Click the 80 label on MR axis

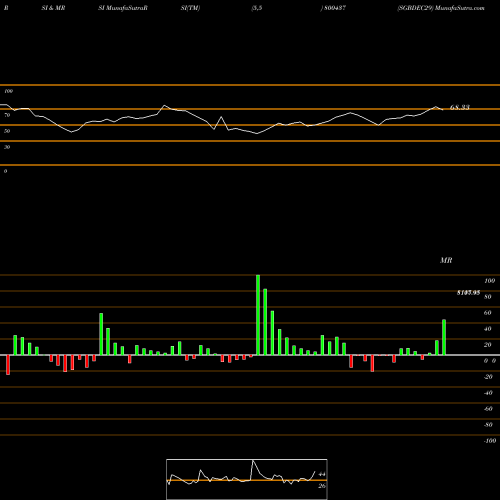point(488,297)
